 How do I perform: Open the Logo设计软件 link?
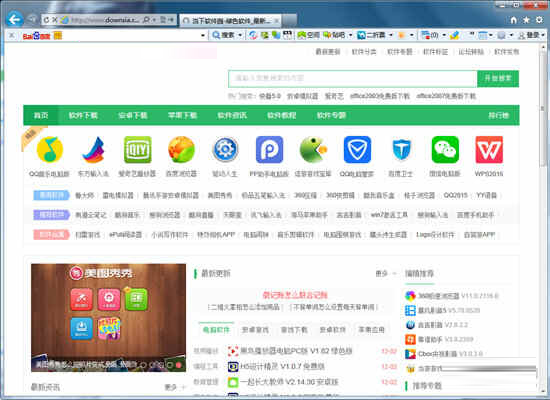click(435, 235)
